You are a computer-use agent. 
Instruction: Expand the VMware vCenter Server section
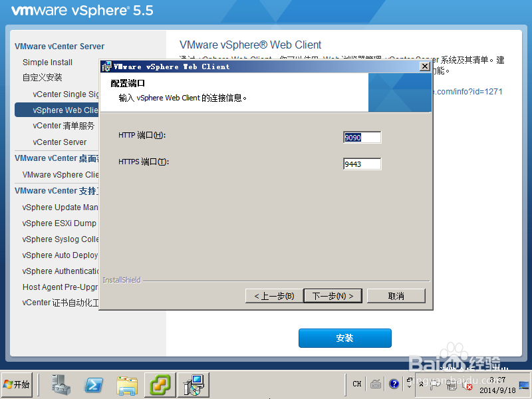point(59,47)
